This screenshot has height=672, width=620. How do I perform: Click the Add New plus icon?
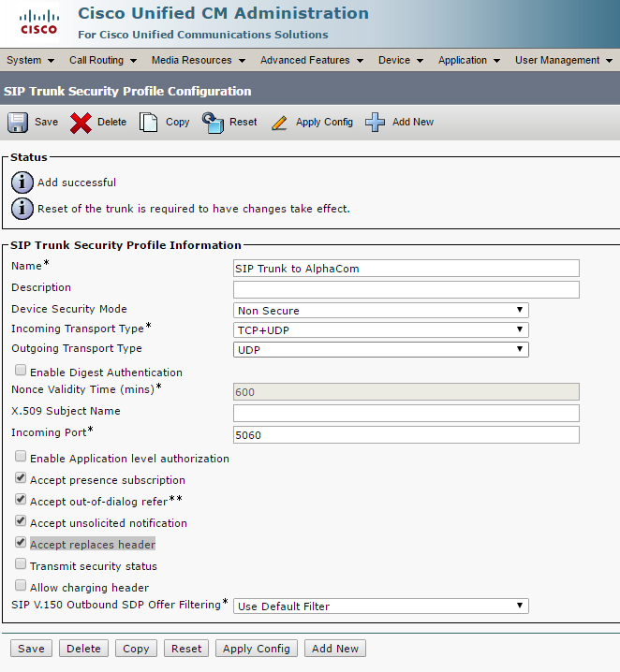pyautogui.click(x=375, y=123)
